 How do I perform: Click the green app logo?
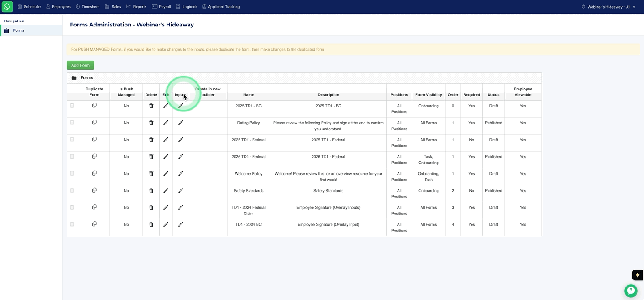click(7, 7)
